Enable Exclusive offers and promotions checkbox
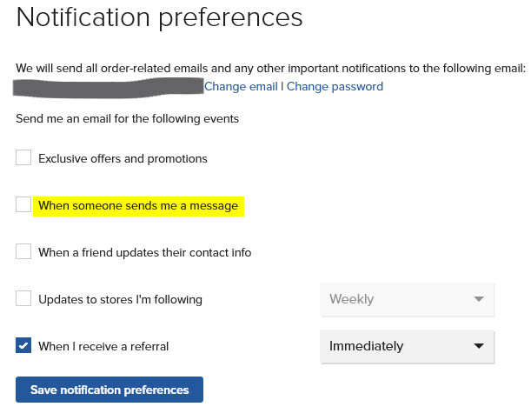Screen dimensions: 531x420 point(23,158)
